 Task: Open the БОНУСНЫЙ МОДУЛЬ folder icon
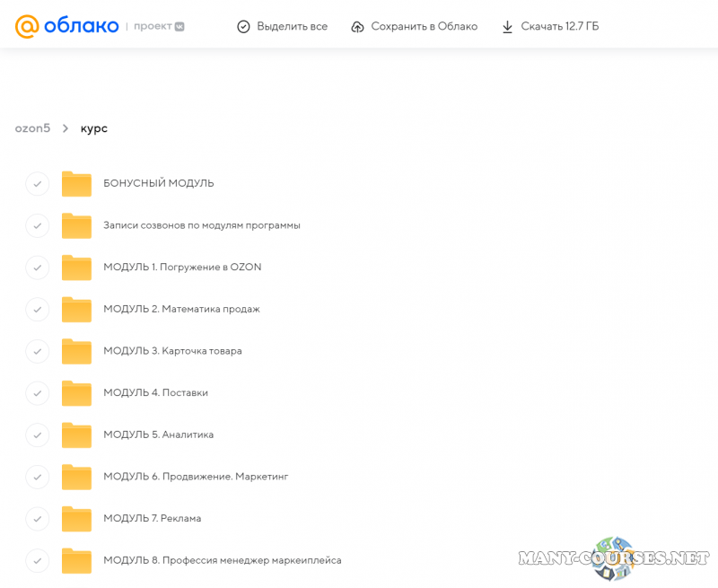77,184
